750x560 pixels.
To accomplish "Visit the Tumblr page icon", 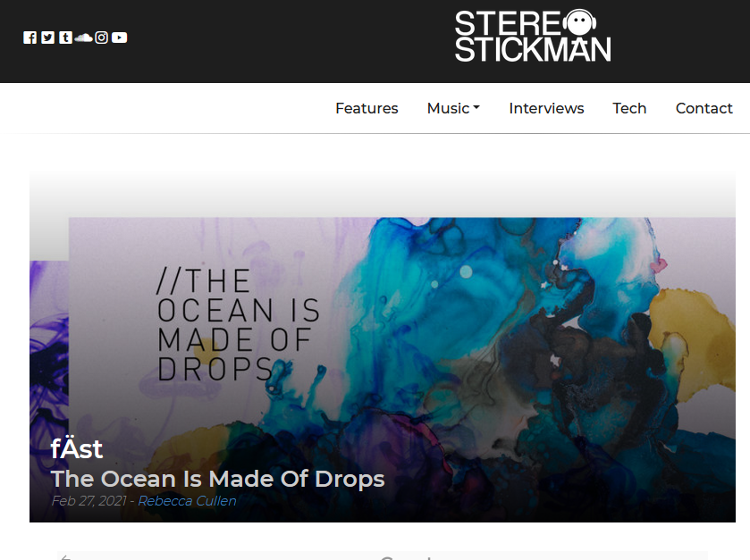I will [65, 38].
